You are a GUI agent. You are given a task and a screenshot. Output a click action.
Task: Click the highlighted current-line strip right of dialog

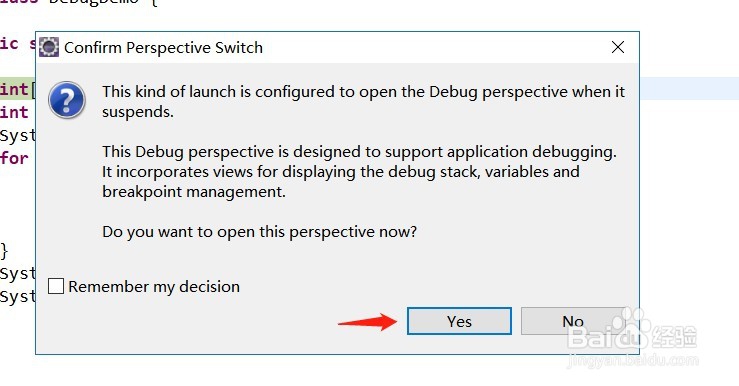689,89
